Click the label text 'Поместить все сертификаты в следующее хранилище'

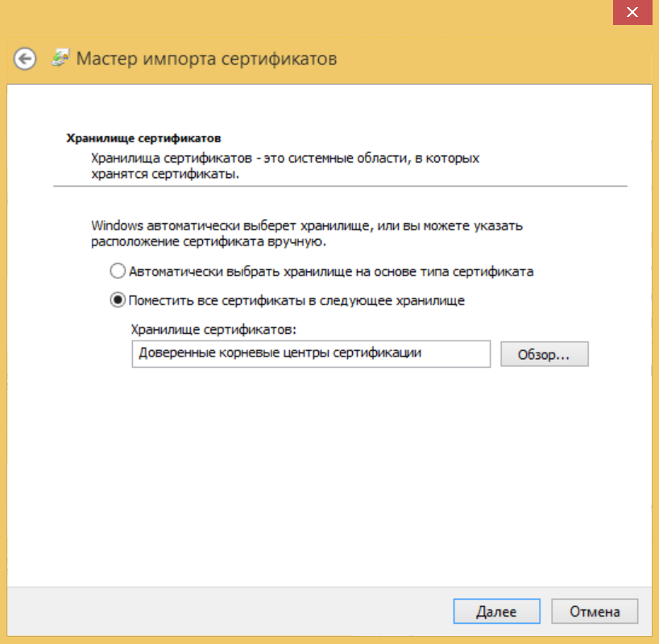pos(296,300)
